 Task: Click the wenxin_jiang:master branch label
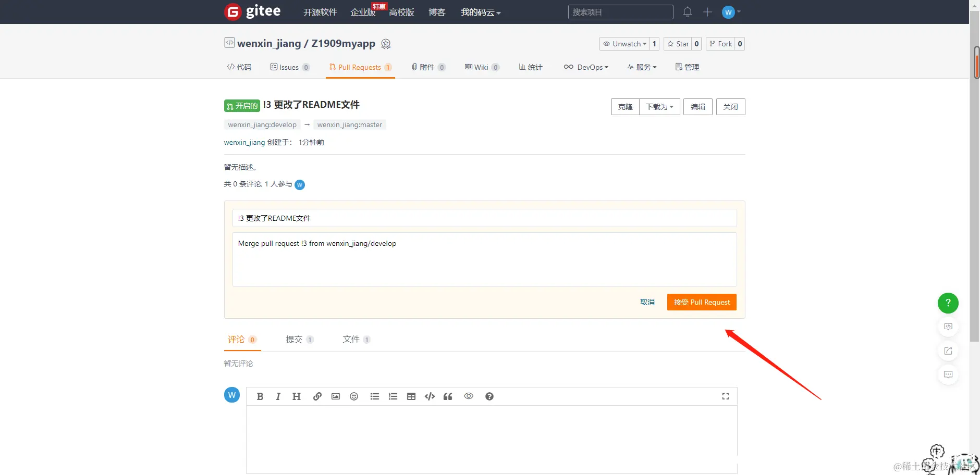click(350, 124)
